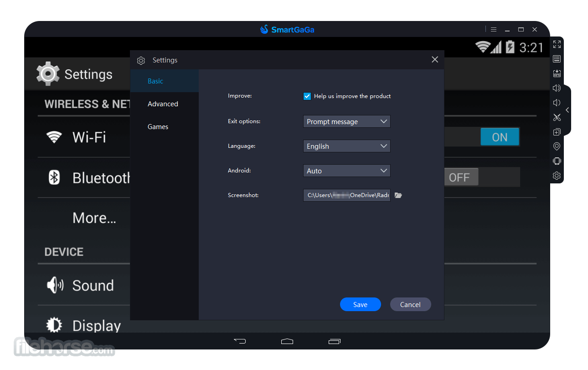The width and height of the screenshot is (588, 370).
Task: Click the Screenshot path input field
Action: 347,195
